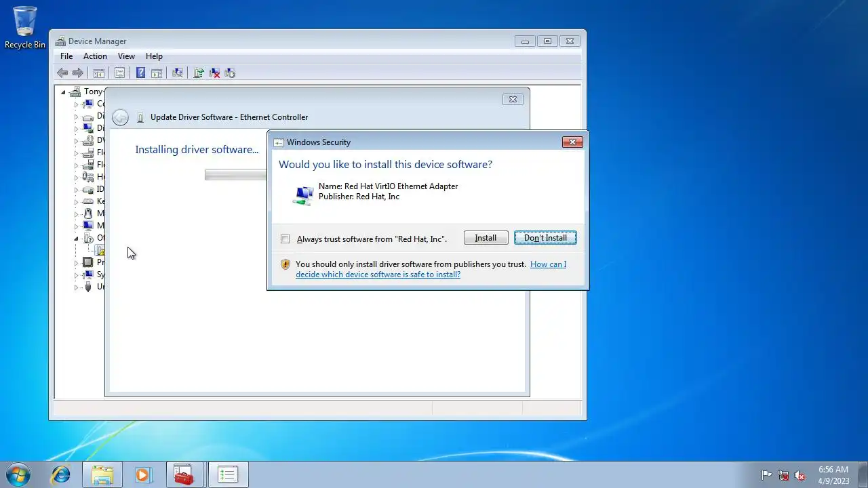Click the Windows Security title bar icon

click(278, 142)
